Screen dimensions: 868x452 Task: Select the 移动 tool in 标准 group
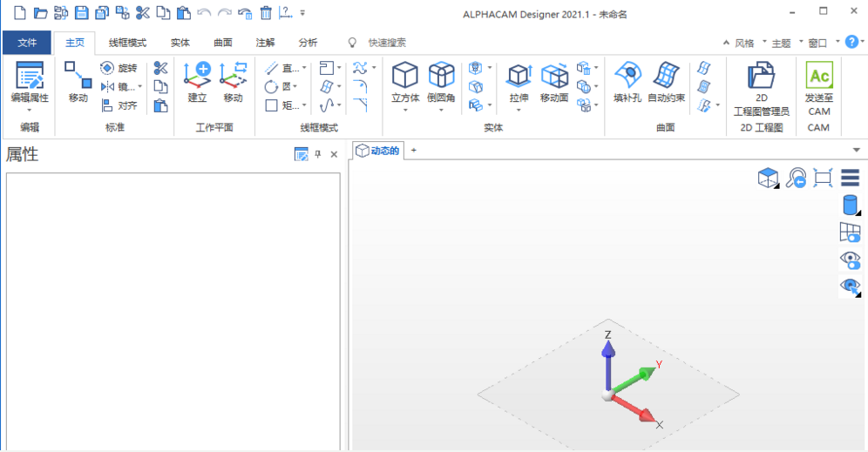(78, 82)
